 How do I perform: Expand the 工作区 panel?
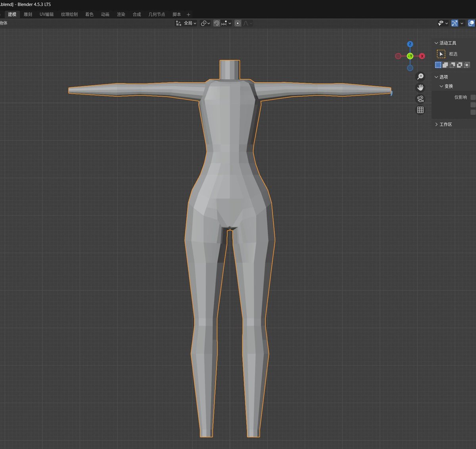pyautogui.click(x=445, y=125)
